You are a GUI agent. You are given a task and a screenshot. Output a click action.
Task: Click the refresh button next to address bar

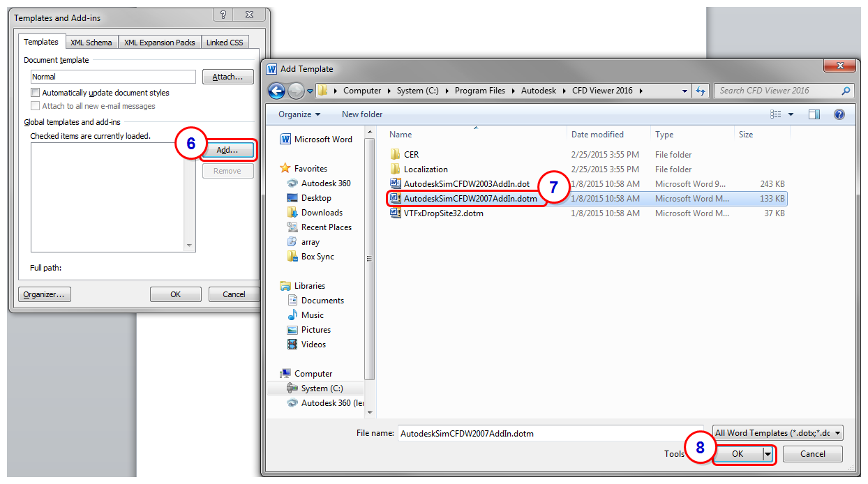coord(701,91)
